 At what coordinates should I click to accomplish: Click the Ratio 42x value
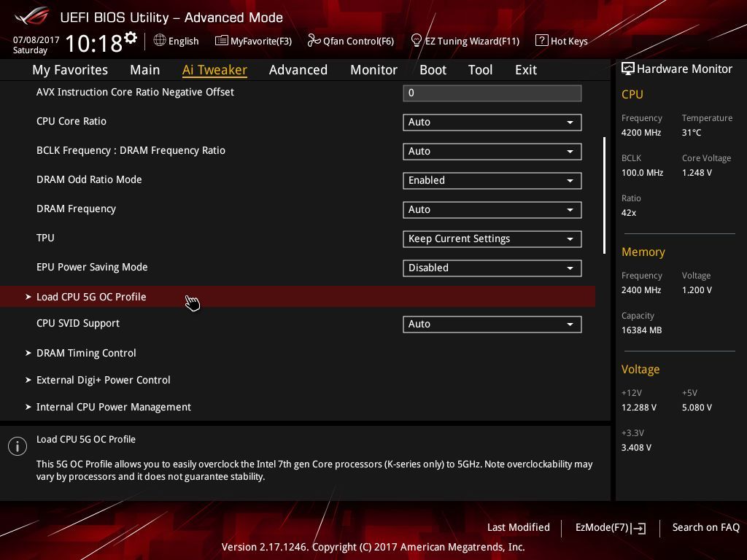tap(628, 212)
